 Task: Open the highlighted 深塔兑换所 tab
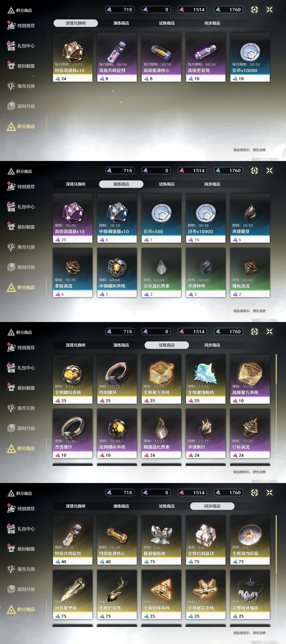point(76,23)
